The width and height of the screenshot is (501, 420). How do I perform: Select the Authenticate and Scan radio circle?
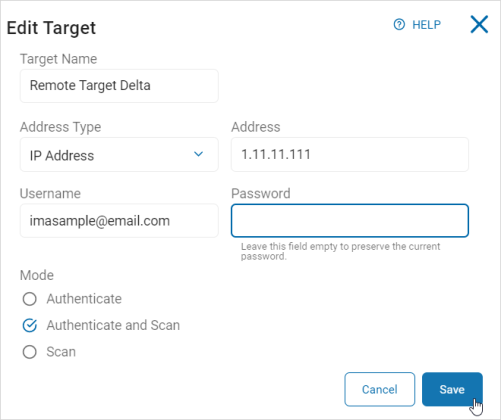tap(30, 325)
